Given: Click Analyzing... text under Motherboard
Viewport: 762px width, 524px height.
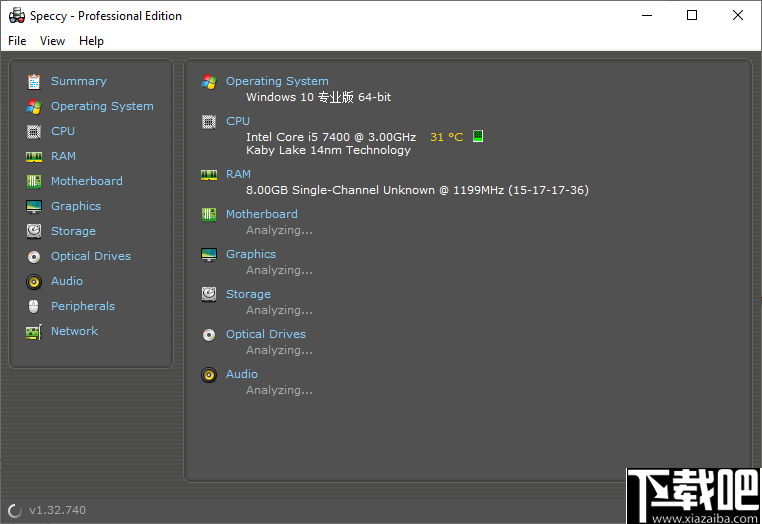Looking at the screenshot, I should click(279, 230).
